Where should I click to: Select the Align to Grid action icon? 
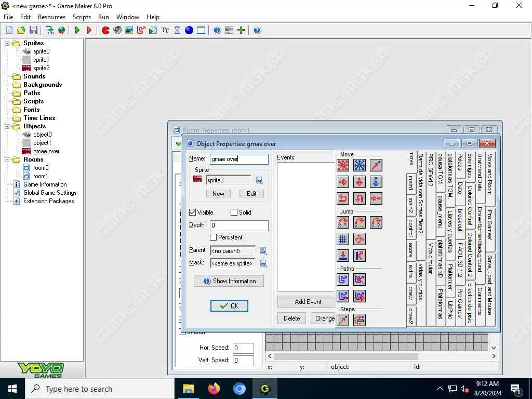[343, 239]
